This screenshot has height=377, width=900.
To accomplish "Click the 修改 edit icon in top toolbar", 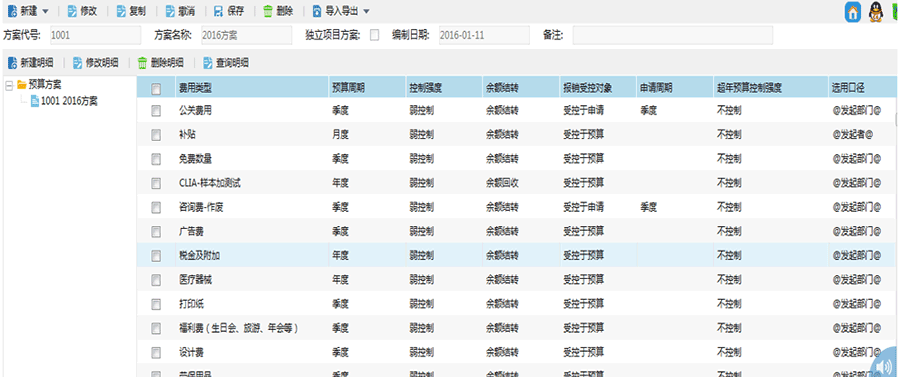I will coord(72,11).
